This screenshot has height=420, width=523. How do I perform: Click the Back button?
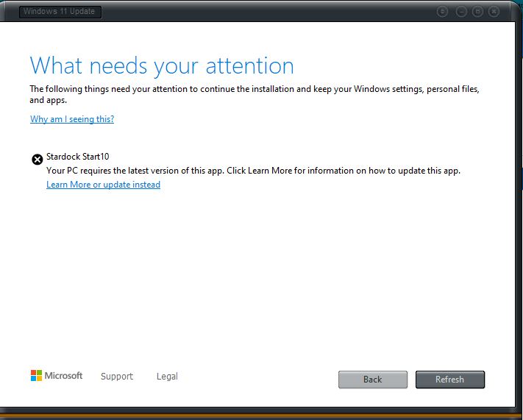click(372, 380)
